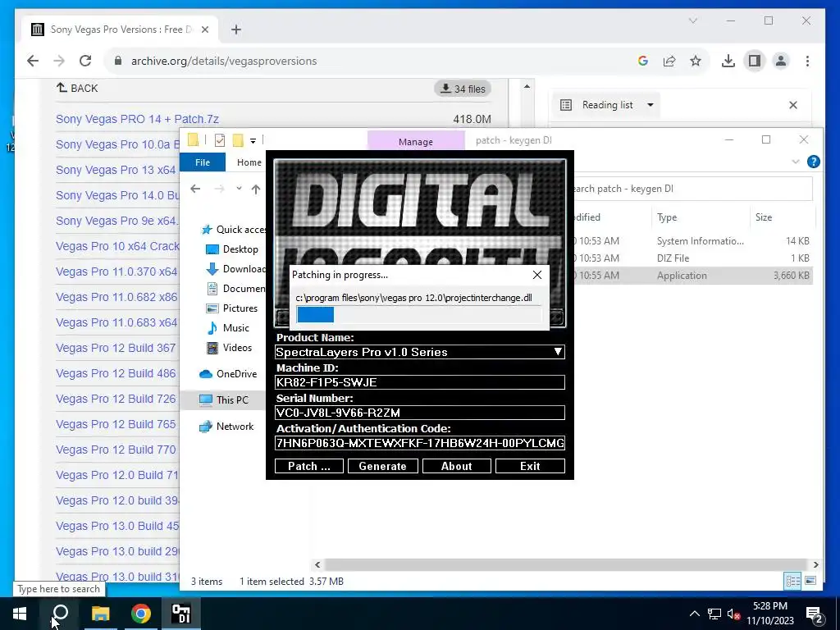This screenshot has height=630, width=840.
Task: Click the BACK link on archive page
Action: point(77,88)
